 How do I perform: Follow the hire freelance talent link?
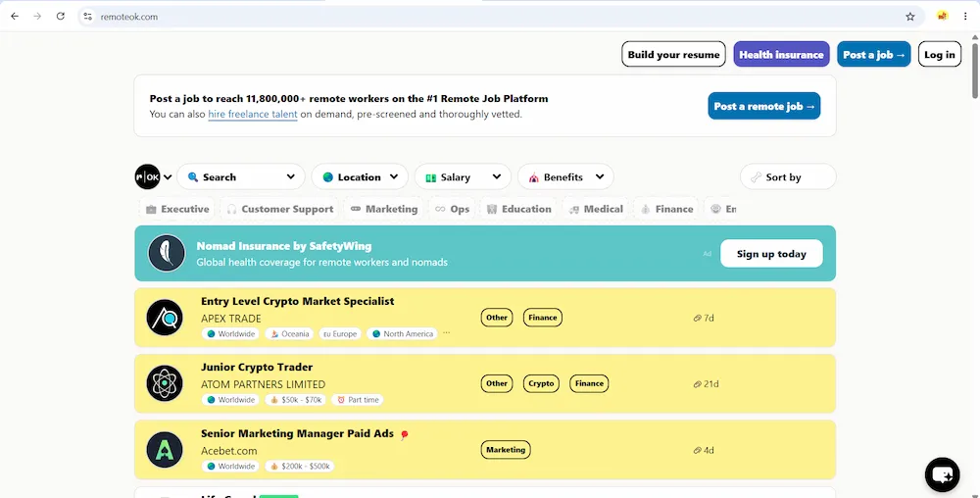(x=253, y=115)
